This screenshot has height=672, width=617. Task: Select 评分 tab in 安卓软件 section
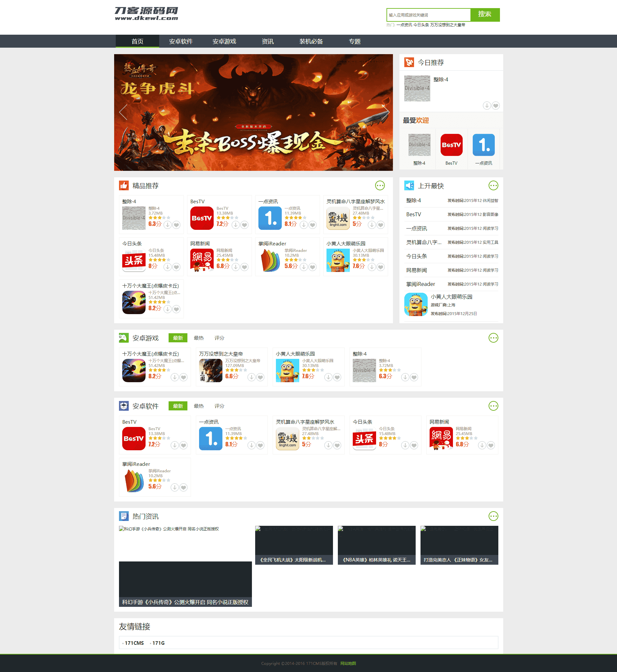[220, 406]
